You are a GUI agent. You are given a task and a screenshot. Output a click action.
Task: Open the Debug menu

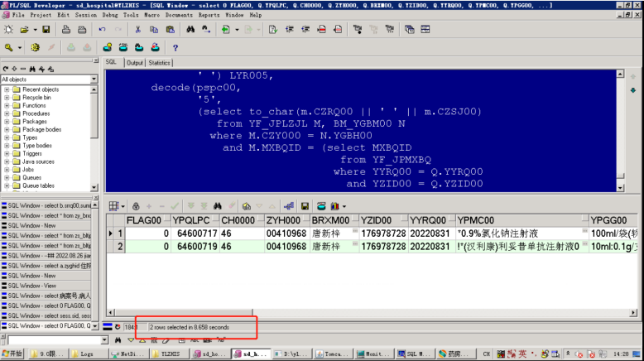pyautogui.click(x=110, y=15)
